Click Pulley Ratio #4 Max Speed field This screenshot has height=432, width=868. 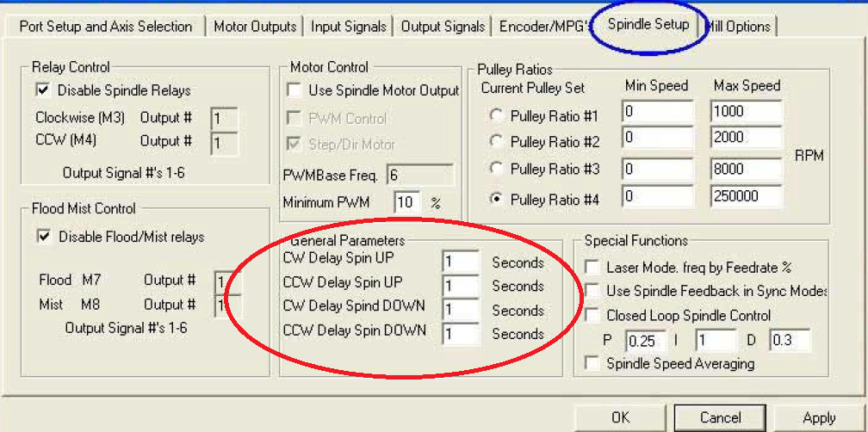point(746,197)
